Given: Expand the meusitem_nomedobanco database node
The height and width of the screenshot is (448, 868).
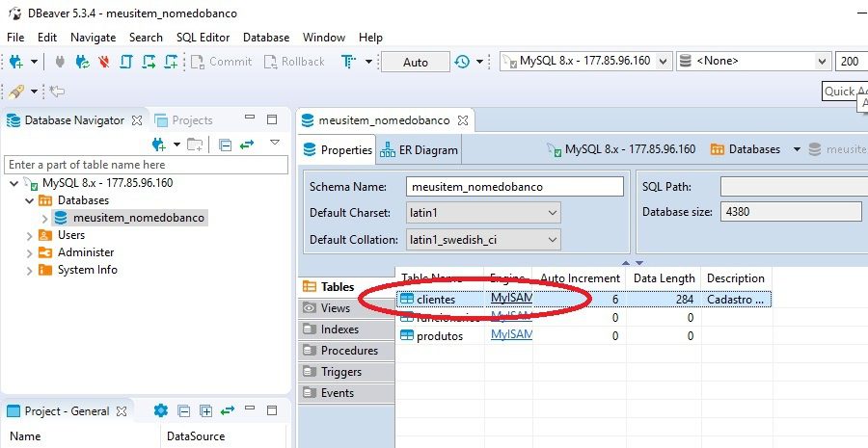Looking at the screenshot, I should tap(44, 218).
